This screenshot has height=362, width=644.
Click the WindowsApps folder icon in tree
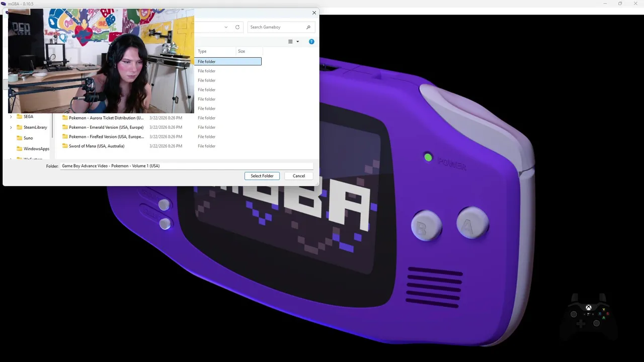pos(19,149)
